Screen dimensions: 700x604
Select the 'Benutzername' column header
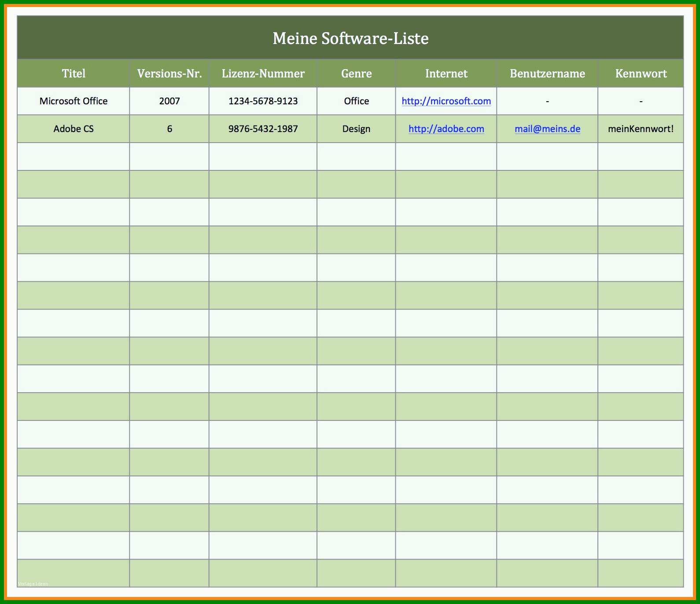[548, 73]
